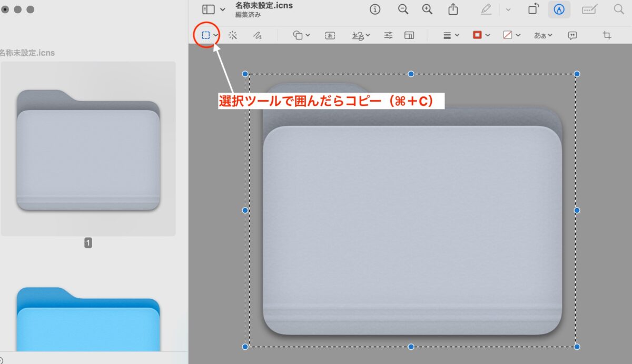Insert a text box with Text tool
Viewport: 632px width, 364px height.
tap(330, 35)
